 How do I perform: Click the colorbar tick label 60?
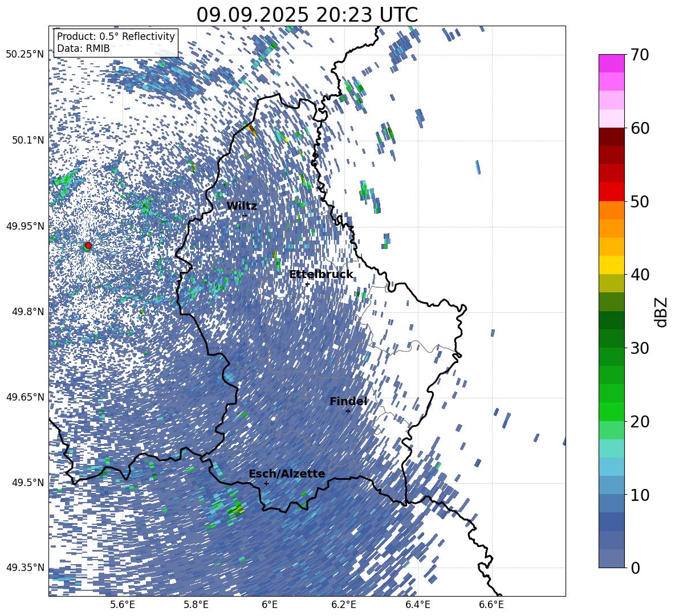pyautogui.click(x=640, y=128)
